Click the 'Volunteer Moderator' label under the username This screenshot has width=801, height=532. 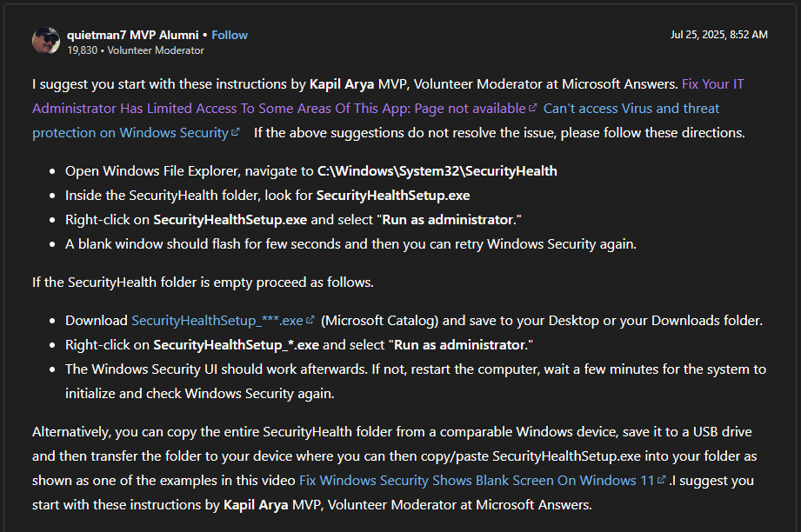(x=156, y=50)
